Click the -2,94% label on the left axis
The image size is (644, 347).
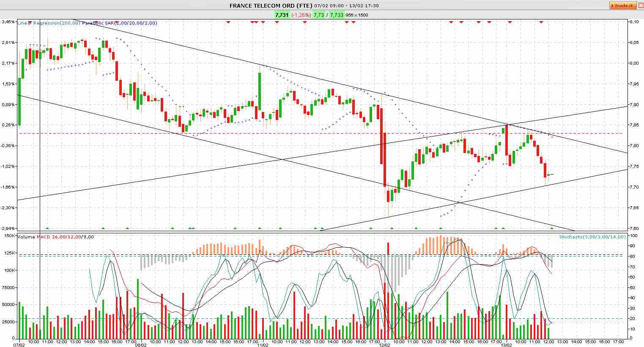coord(8,228)
